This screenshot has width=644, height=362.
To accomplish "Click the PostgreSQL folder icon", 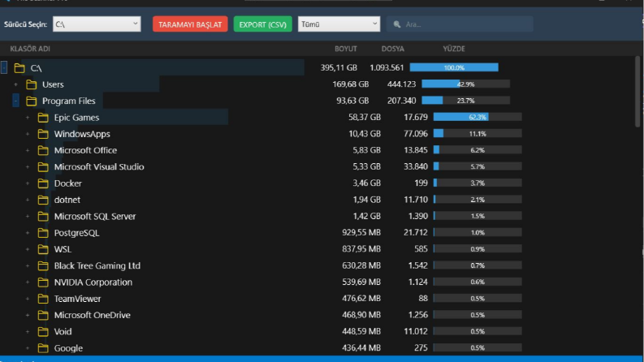I will 43,233.
